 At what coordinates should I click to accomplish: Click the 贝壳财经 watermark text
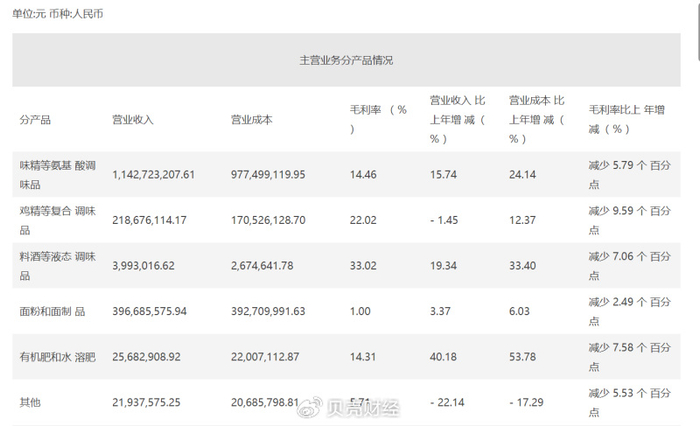tap(358, 408)
